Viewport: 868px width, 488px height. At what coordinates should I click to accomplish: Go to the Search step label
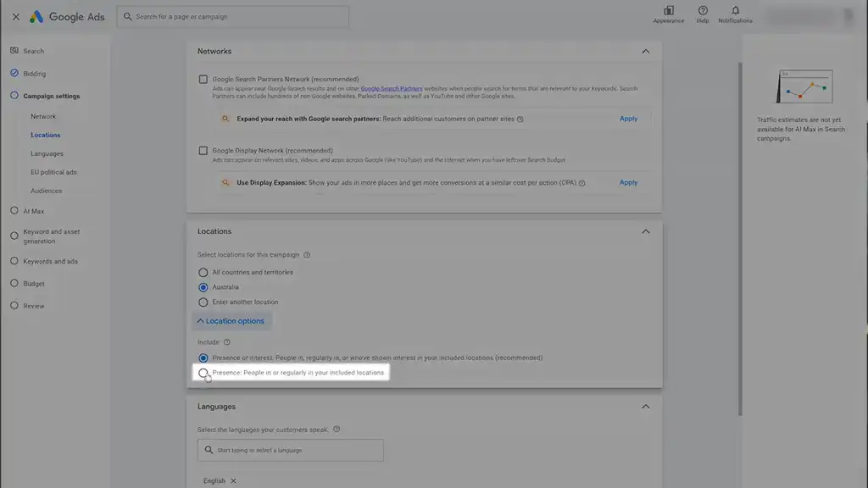tap(33, 51)
